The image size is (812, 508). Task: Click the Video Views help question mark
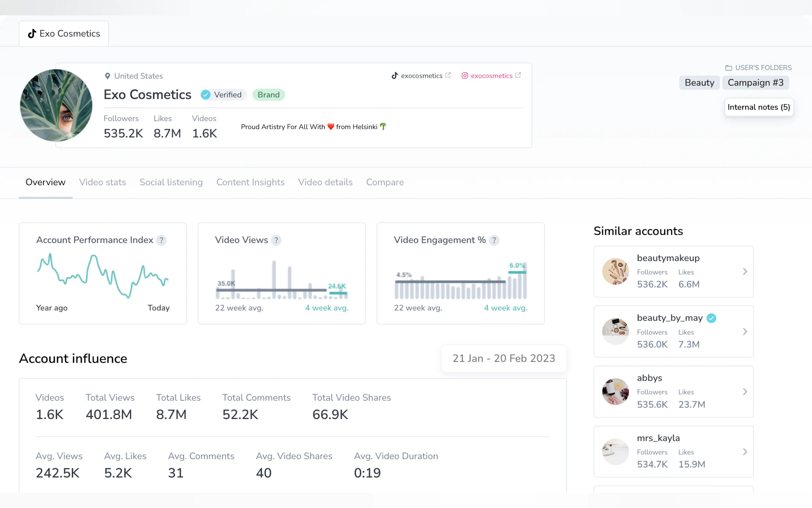[x=276, y=240]
